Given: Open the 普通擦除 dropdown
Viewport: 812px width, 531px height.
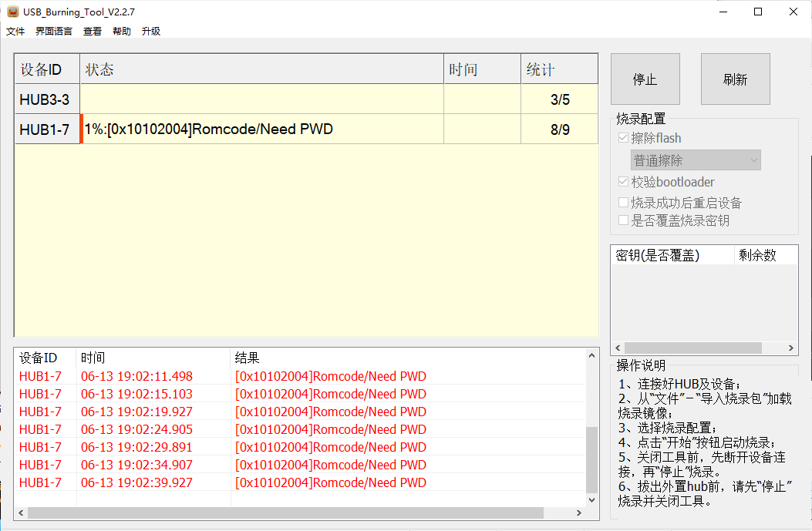Looking at the screenshot, I should [x=696, y=160].
